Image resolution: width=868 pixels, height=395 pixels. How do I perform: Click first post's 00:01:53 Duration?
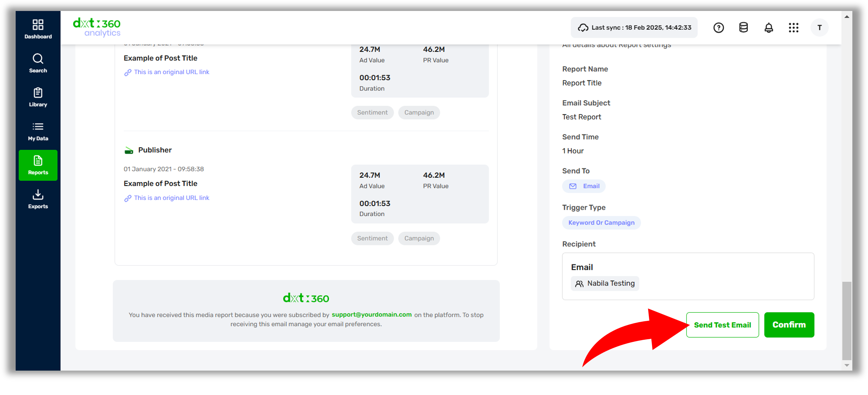coord(375,78)
